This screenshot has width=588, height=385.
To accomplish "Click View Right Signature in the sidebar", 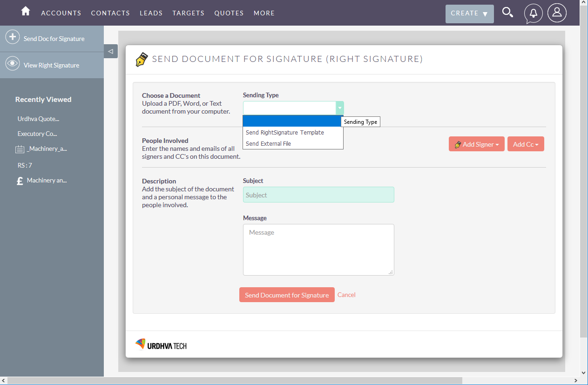I will [51, 65].
